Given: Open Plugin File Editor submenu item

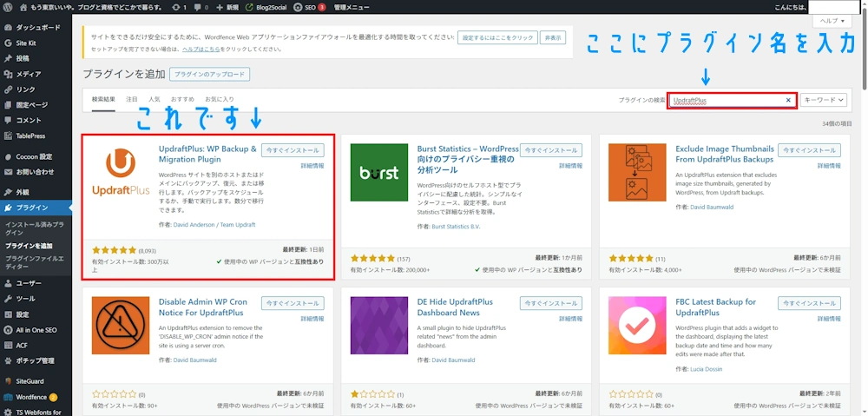Looking at the screenshot, I should [x=36, y=262].
